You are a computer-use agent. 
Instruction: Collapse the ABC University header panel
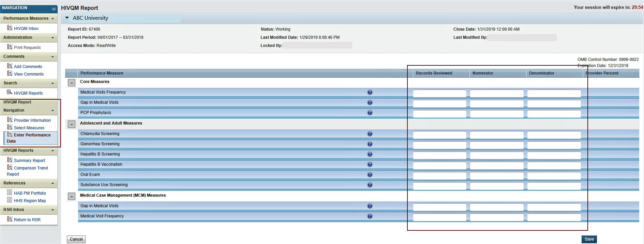pyautogui.click(x=67, y=18)
